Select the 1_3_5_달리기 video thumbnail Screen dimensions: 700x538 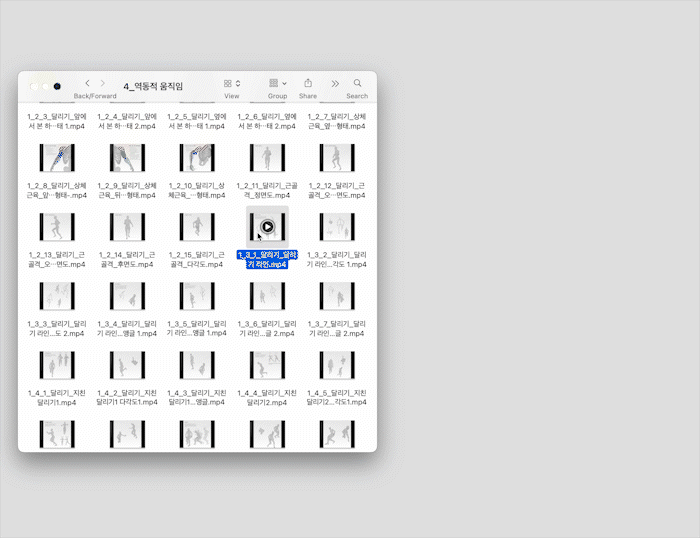pos(197,295)
